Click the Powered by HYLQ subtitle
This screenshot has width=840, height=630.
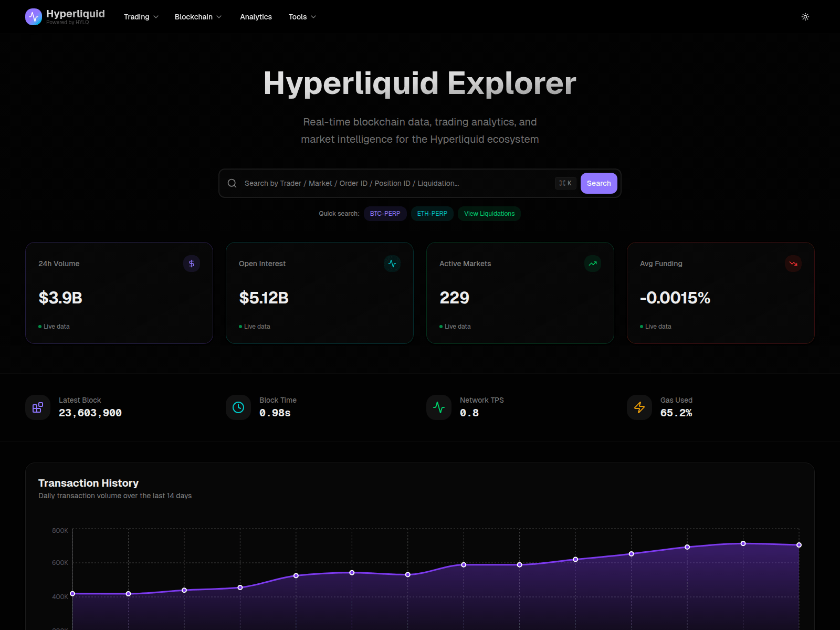[68, 23]
